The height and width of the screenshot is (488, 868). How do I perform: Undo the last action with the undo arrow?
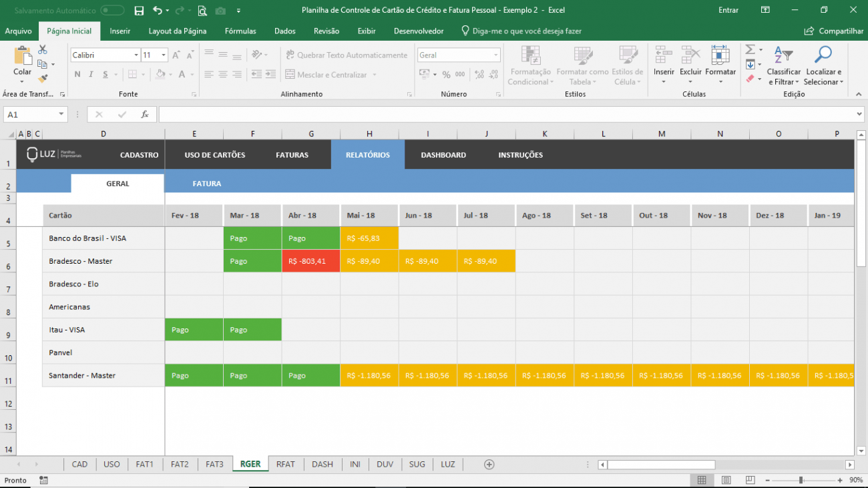coord(157,11)
